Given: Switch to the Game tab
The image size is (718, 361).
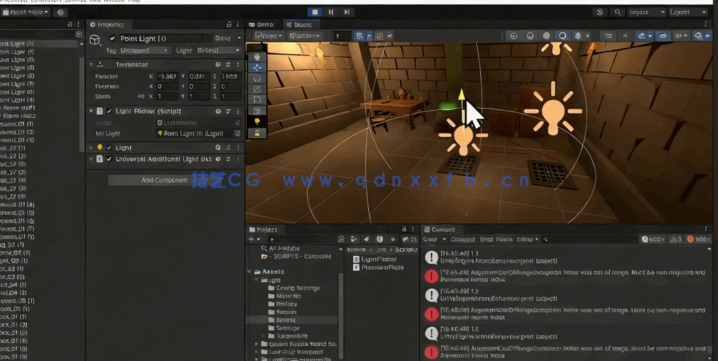Looking at the screenshot, I should click(x=262, y=25).
